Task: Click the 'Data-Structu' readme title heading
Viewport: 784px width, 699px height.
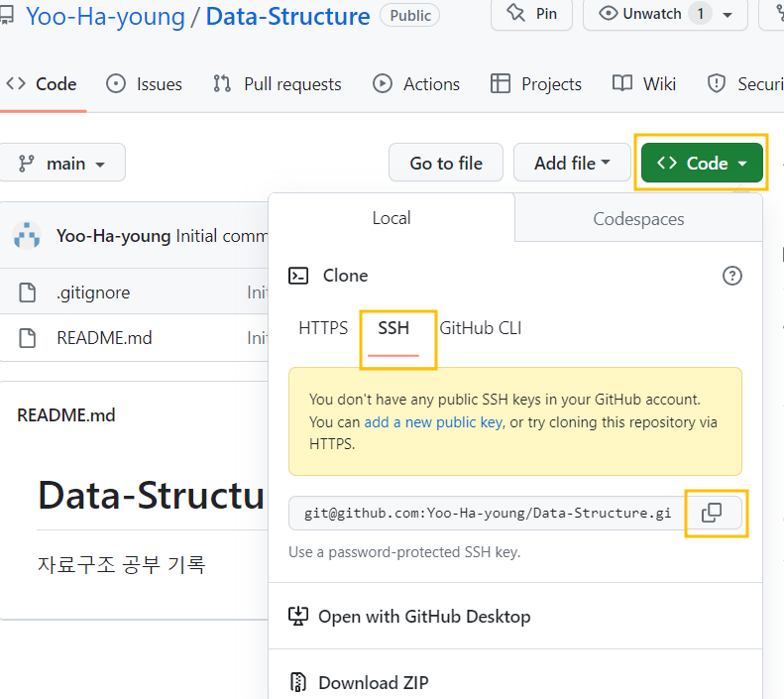Action: pos(151,496)
